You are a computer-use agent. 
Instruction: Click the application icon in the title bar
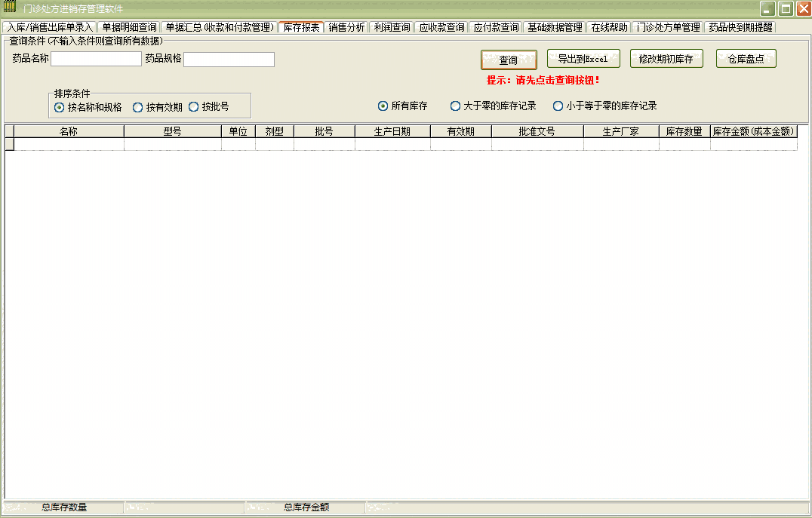[x=10, y=8]
